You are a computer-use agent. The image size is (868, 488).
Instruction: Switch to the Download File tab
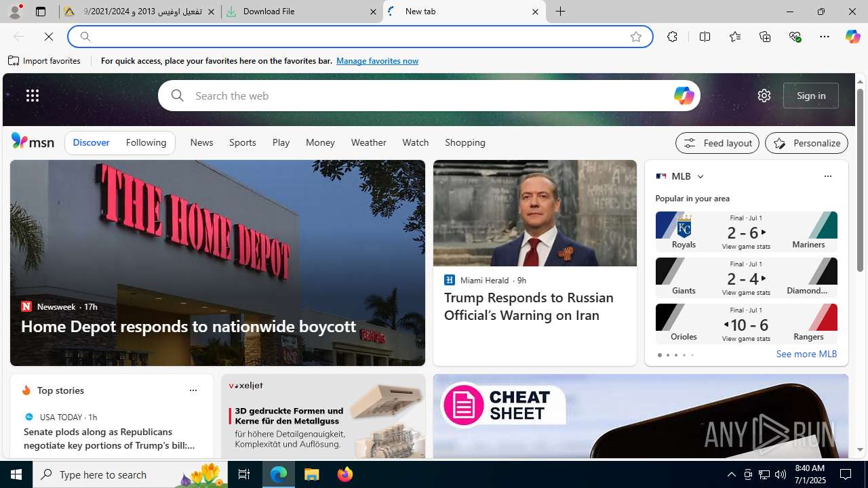coord(302,12)
